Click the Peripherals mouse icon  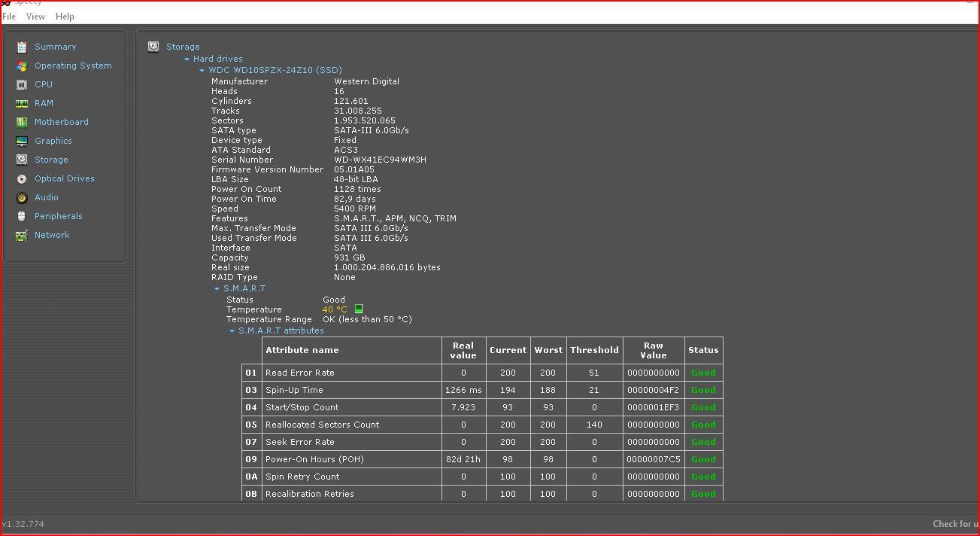coord(21,216)
